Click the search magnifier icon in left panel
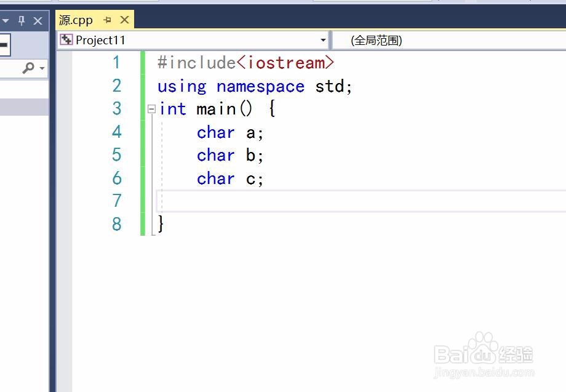This screenshot has height=392, width=566. 30,68
